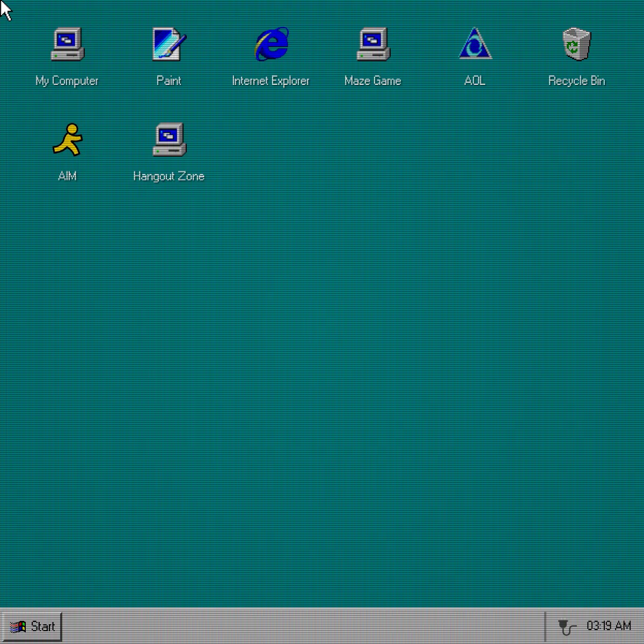
Task: Select the 'Hangout Zone' desktop label
Action: pyautogui.click(x=169, y=176)
